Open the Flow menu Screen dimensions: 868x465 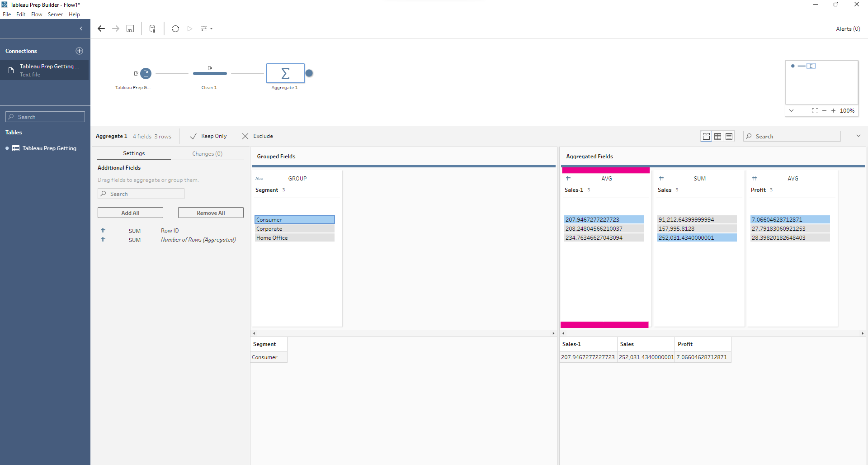pos(37,14)
